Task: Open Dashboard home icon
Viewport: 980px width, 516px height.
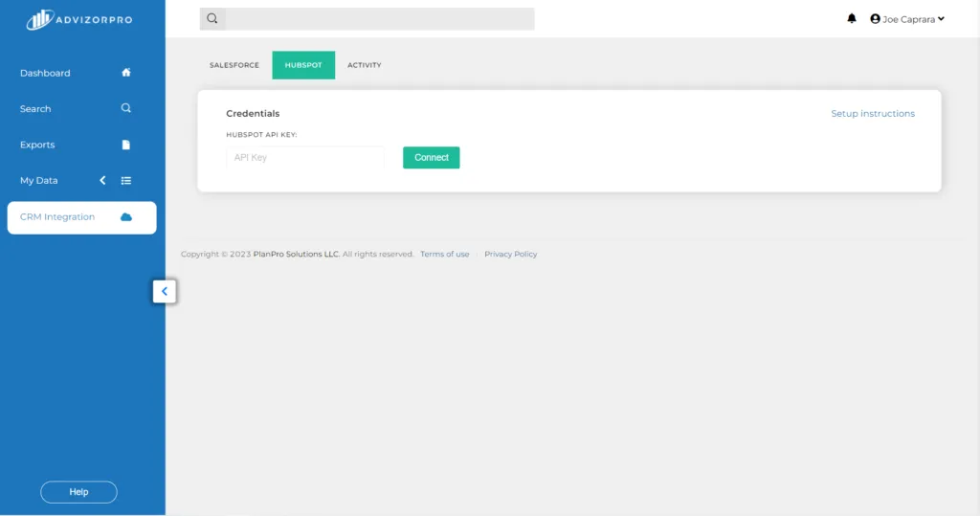Action: pyautogui.click(x=126, y=73)
